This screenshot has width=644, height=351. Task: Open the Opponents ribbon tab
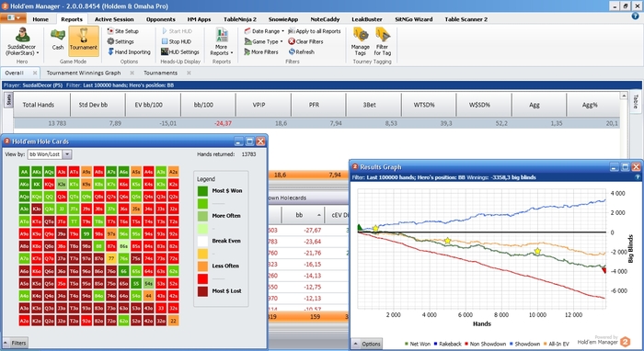161,19
